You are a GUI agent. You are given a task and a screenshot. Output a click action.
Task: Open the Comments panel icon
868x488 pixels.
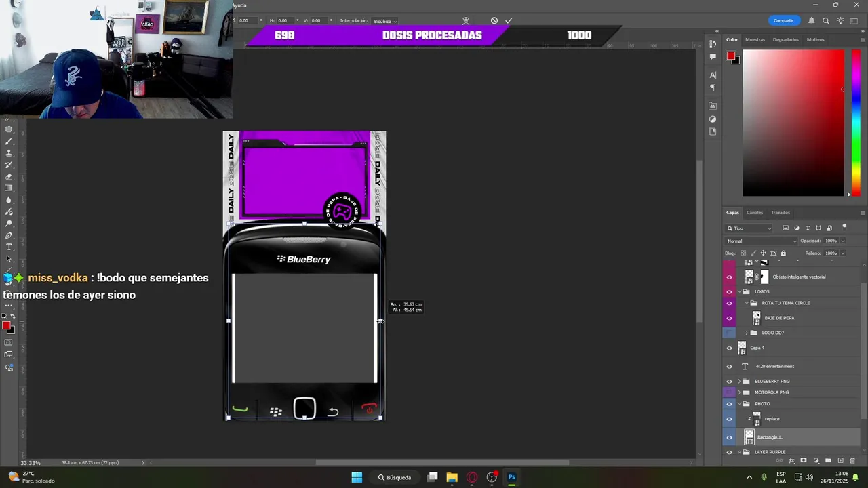[713, 56]
